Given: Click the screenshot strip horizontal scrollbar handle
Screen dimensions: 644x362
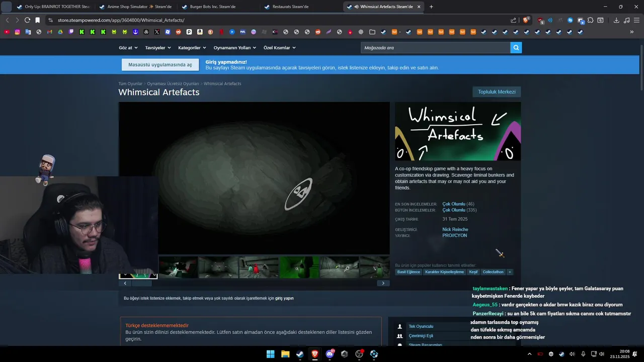Looking at the screenshot, I should coord(141,283).
